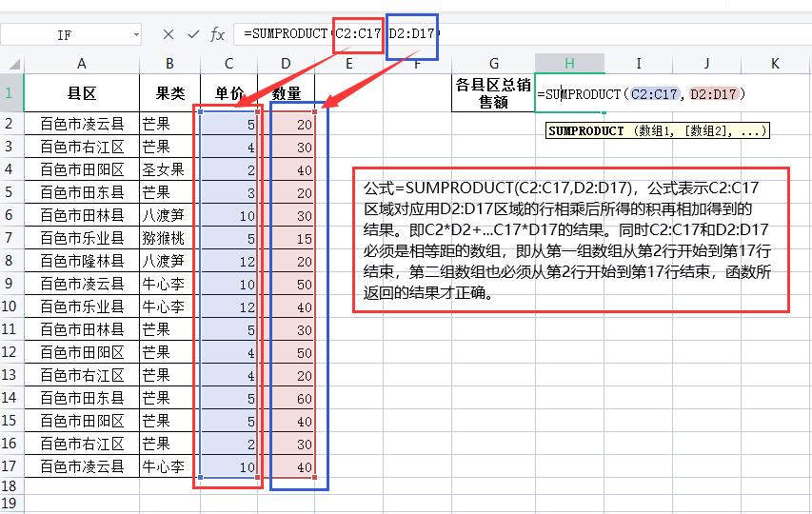The height and width of the screenshot is (514, 812).
Task: Select all cells with corner triangle
Action: (14, 64)
